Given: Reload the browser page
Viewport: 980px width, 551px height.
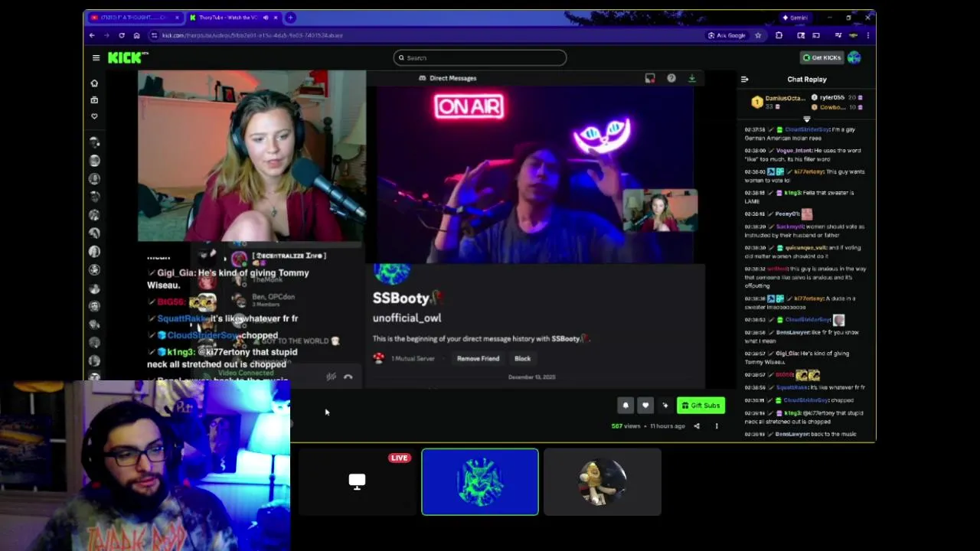Looking at the screenshot, I should [121, 35].
